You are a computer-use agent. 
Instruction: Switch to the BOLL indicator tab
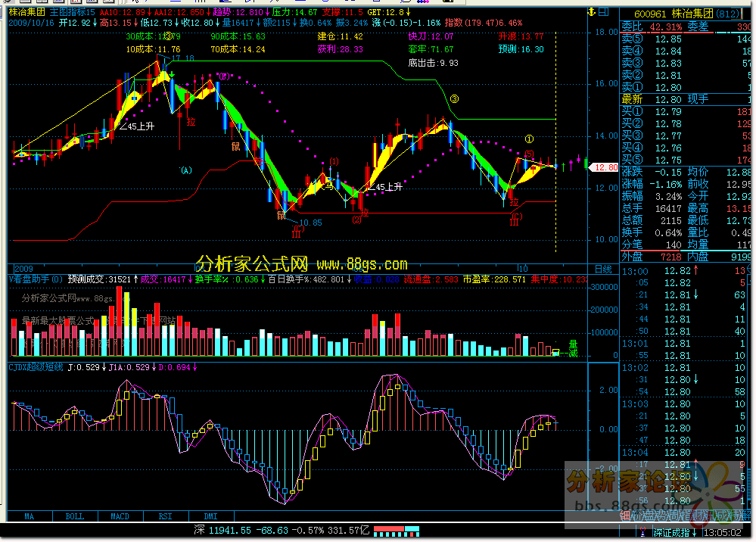pos(75,516)
